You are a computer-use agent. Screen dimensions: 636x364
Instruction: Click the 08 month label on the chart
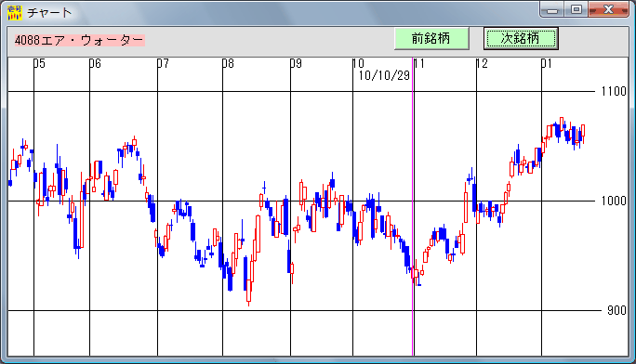228,63
